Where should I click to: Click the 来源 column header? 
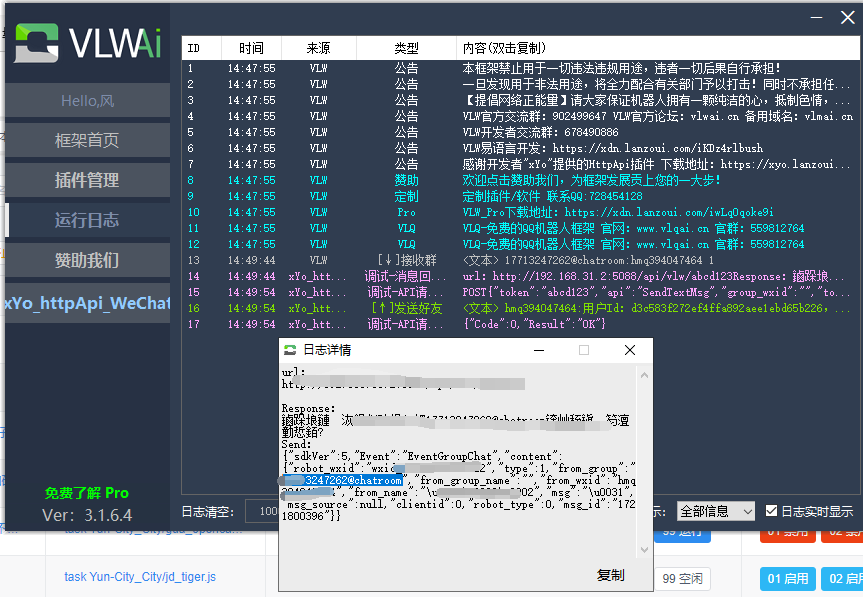(x=319, y=48)
